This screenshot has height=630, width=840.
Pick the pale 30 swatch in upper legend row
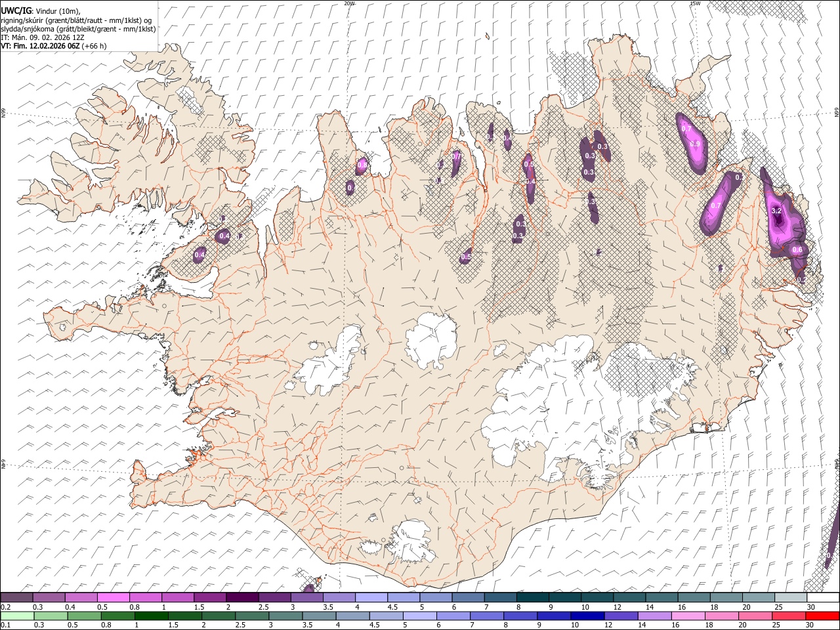(823, 597)
